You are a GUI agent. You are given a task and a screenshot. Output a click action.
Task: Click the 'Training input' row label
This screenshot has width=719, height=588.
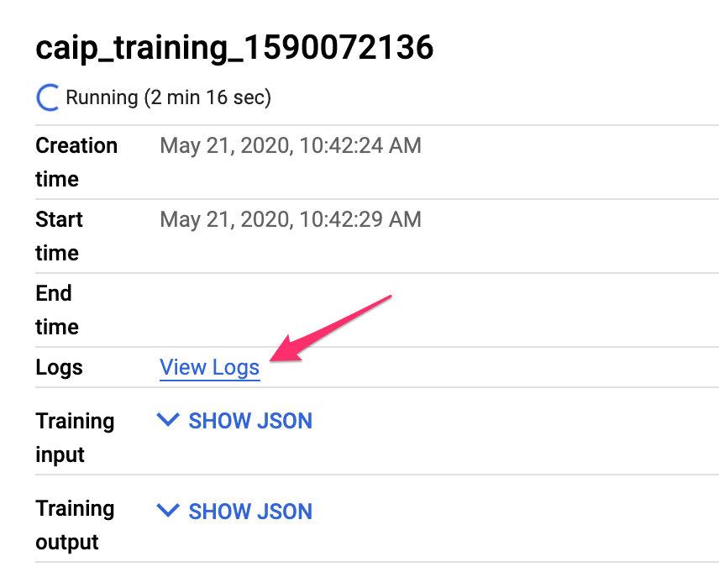[75, 438]
